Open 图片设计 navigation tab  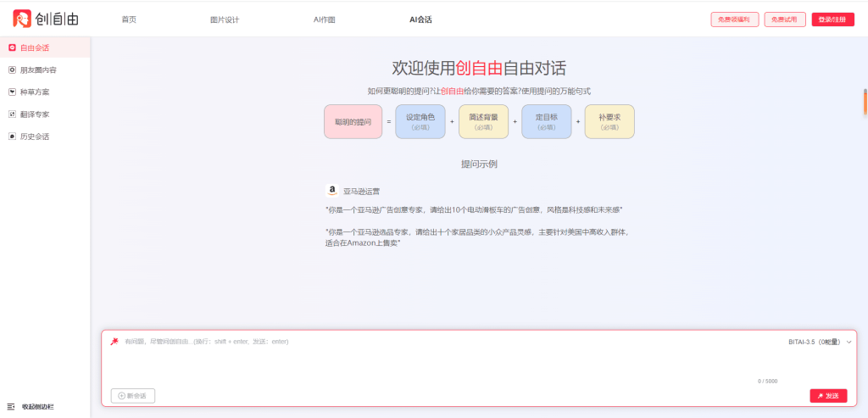click(225, 20)
